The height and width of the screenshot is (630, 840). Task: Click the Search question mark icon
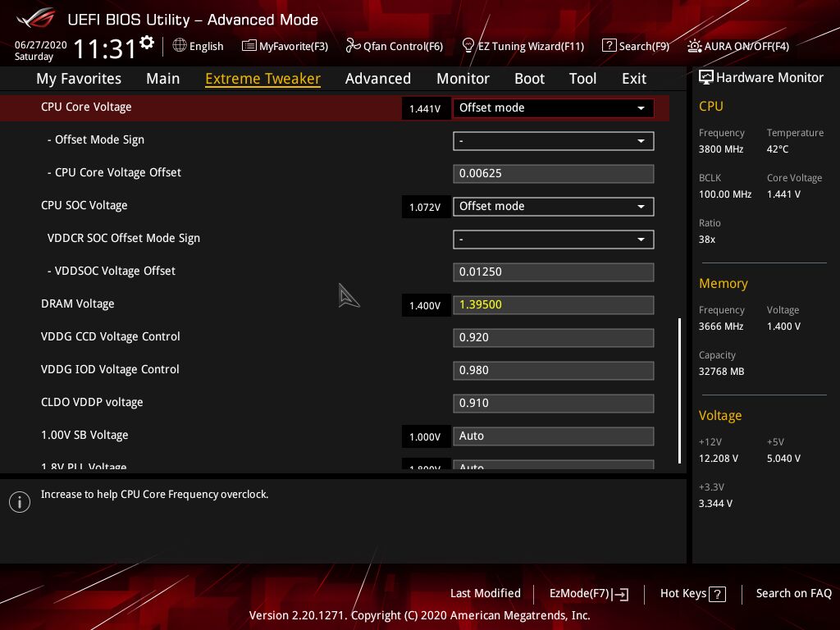(x=609, y=46)
